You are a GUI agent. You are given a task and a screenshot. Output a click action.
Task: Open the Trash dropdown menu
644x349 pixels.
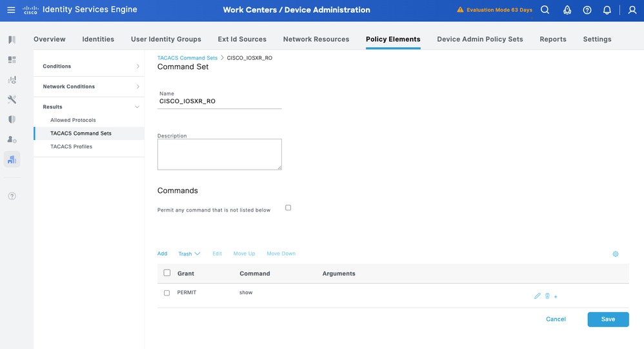click(189, 254)
